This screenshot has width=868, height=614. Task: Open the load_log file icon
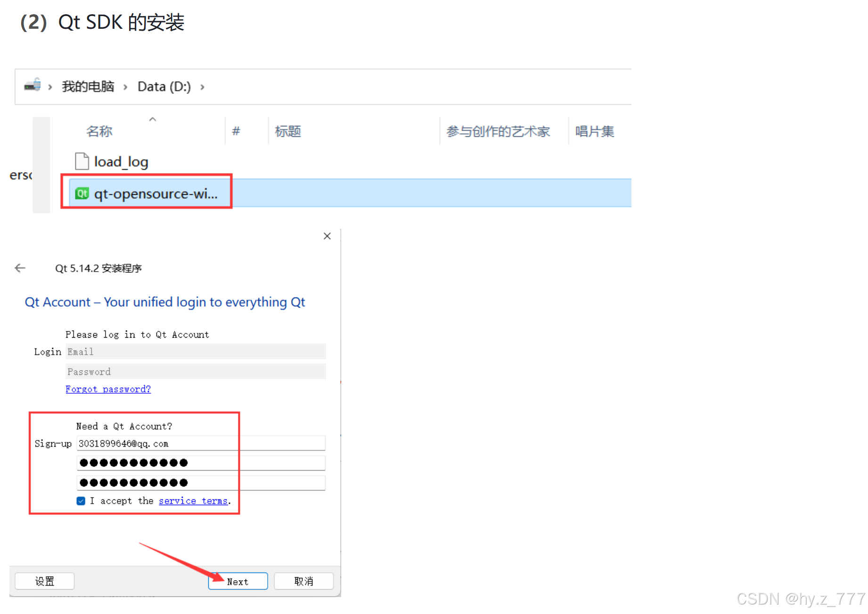(x=82, y=161)
